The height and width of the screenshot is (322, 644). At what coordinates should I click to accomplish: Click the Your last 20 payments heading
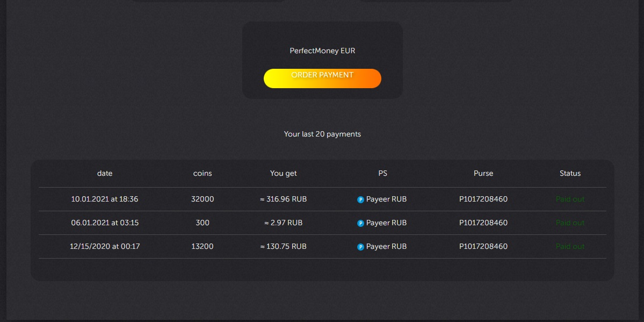(x=322, y=134)
